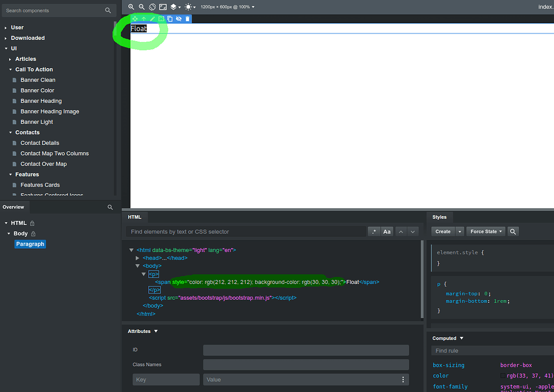Select the Paragraph breadcrumb in Overview
This screenshot has height=392, width=554.
pyautogui.click(x=30, y=244)
